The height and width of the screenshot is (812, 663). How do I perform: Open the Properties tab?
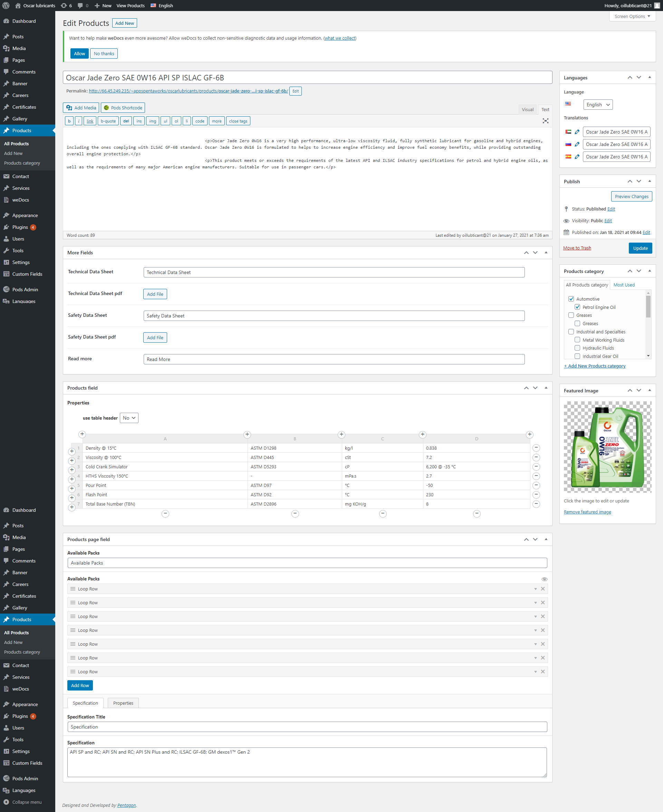(123, 703)
